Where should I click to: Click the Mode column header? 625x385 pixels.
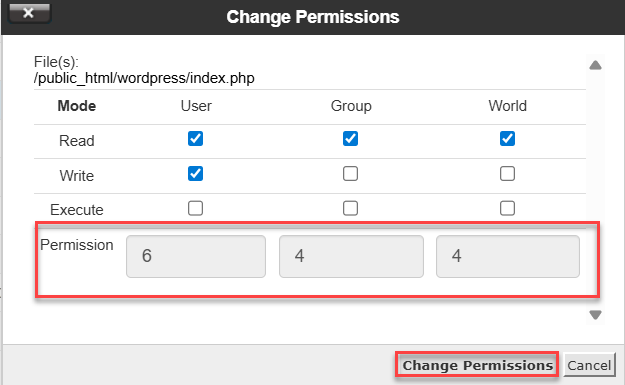click(x=77, y=106)
